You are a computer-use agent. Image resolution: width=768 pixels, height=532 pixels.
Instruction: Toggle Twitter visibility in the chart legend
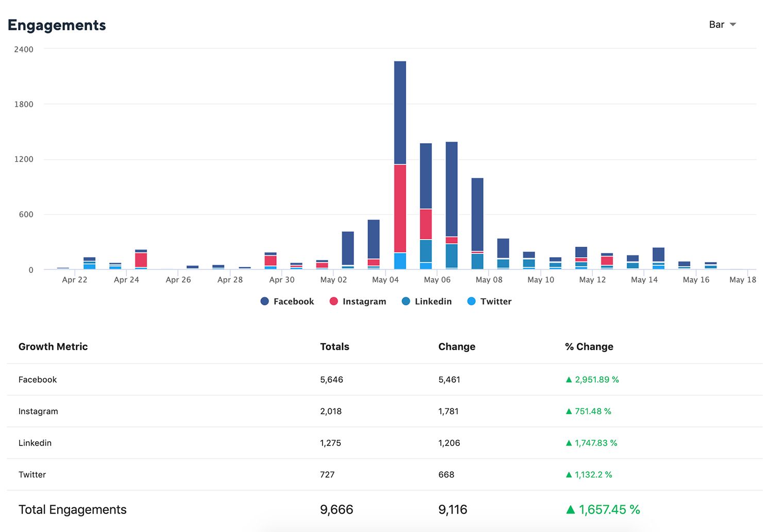(x=496, y=301)
